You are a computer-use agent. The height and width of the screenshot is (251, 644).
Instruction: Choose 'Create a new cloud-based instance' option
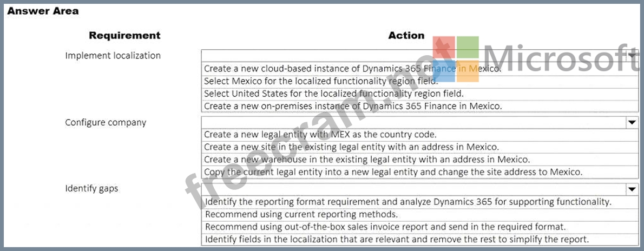pyautogui.click(x=352, y=69)
